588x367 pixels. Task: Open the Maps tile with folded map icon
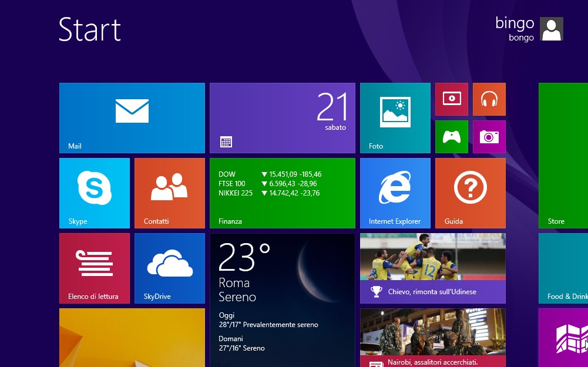click(x=563, y=338)
